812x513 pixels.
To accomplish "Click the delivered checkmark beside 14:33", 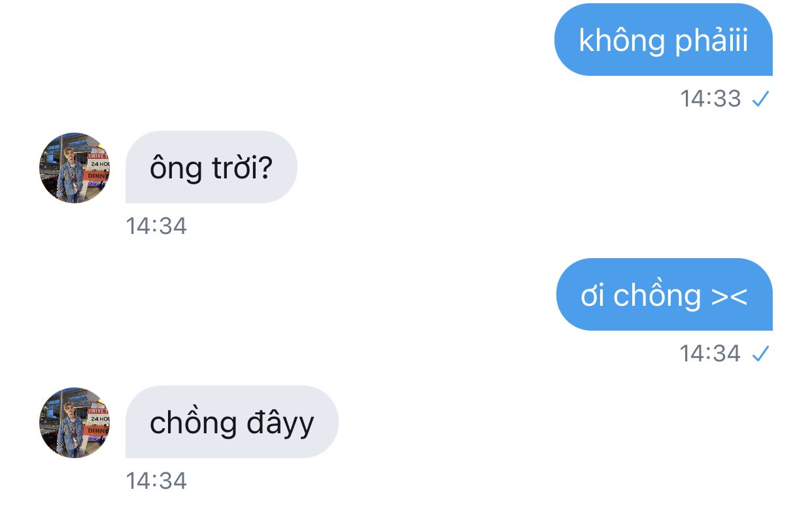I will coord(760,99).
